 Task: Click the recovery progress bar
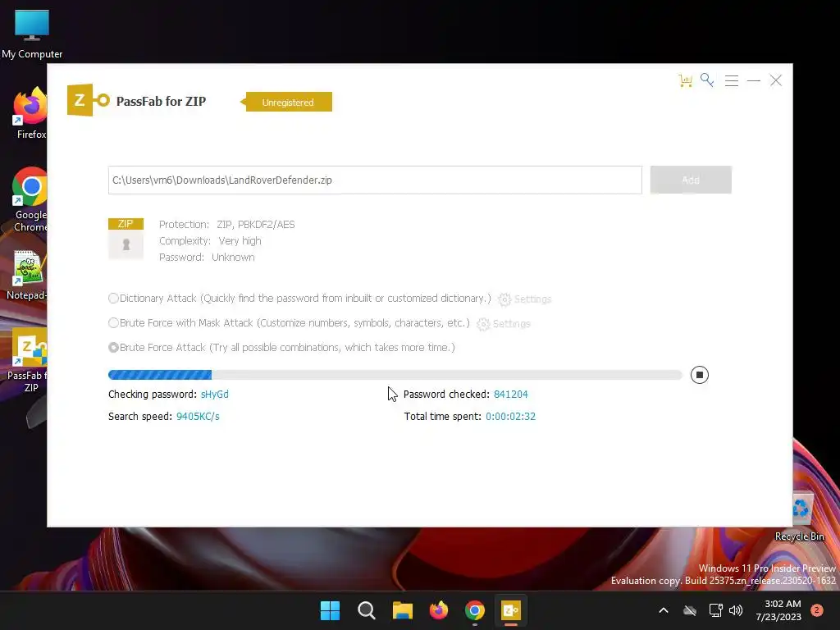[x=395, y=375]
